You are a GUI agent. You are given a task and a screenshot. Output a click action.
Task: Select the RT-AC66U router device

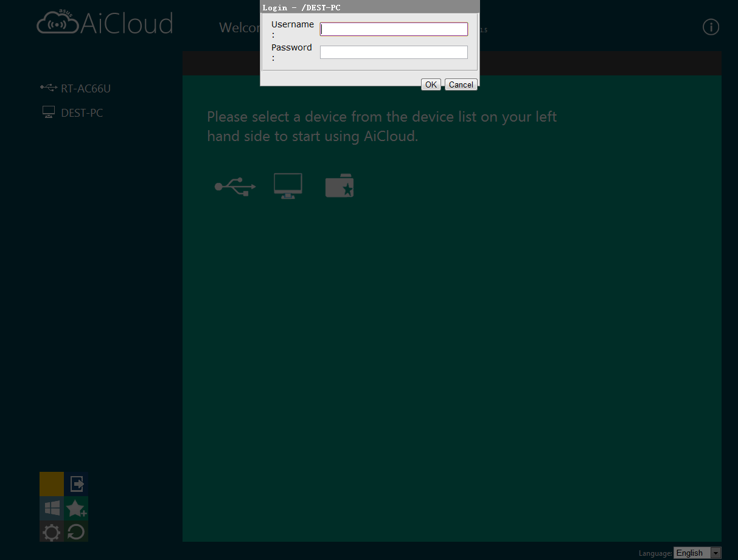tap(86, 88)
